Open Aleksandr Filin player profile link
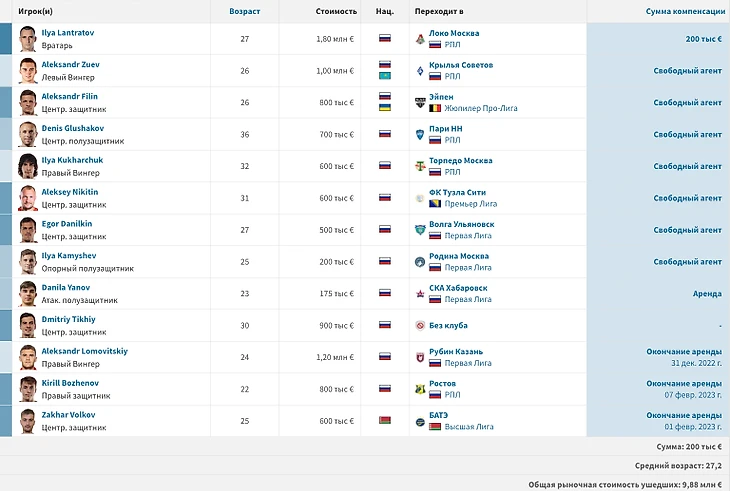 [x=69, y=96]
